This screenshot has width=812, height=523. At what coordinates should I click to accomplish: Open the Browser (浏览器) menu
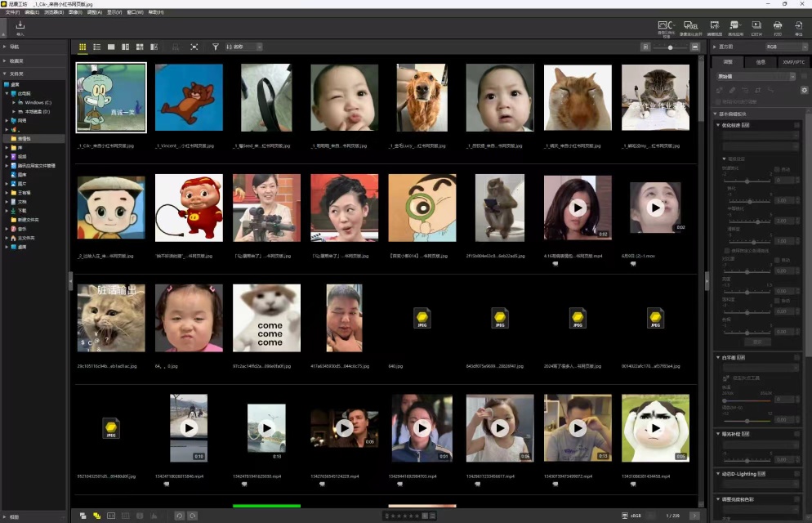click(54, 12)
